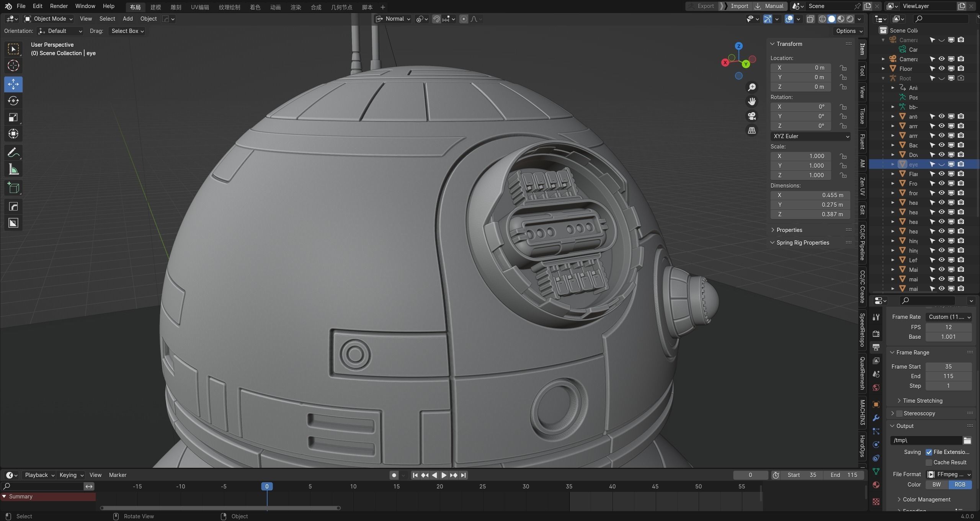Open Output properties printer icon
Viewport: 980px width, 521px height.
(x=876, y=347)
